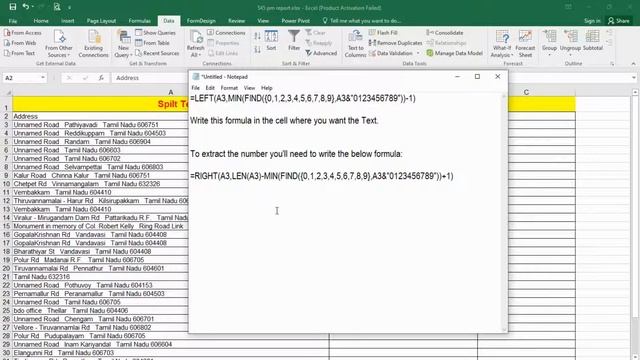The image size is (640, 360).
Task: Click Connections in ribbon
Action: [x=227, y=33]
